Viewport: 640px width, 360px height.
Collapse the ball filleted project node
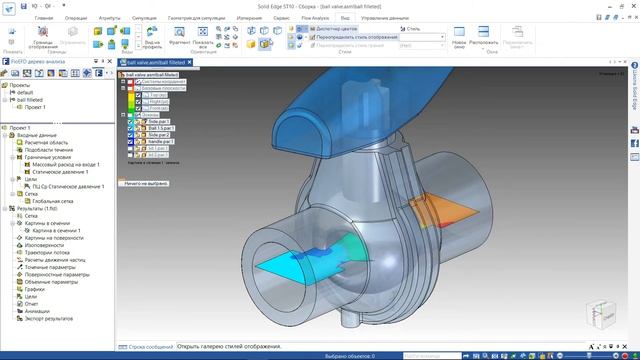coord(5,100)
